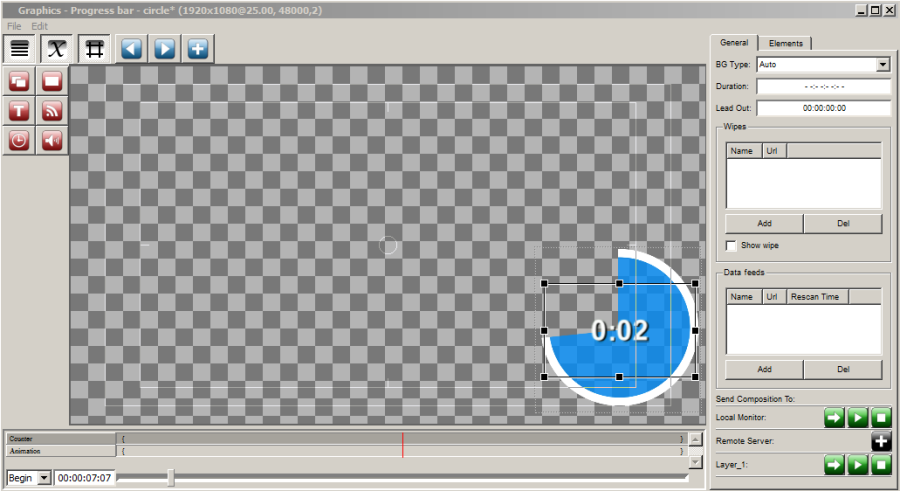Switch to the General tab
The width and height of the screenshot is (900, 491).
(x=734, y=43)
